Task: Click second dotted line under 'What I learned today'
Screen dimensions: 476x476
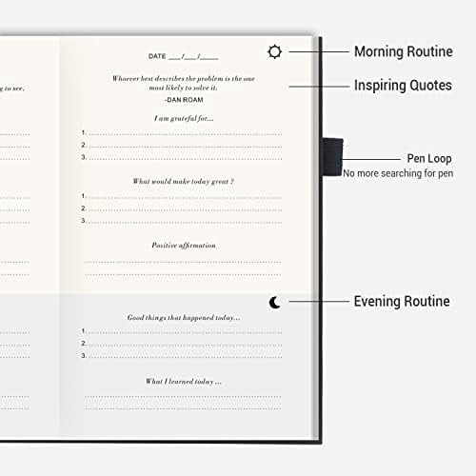Action: [x=183, y=408]
